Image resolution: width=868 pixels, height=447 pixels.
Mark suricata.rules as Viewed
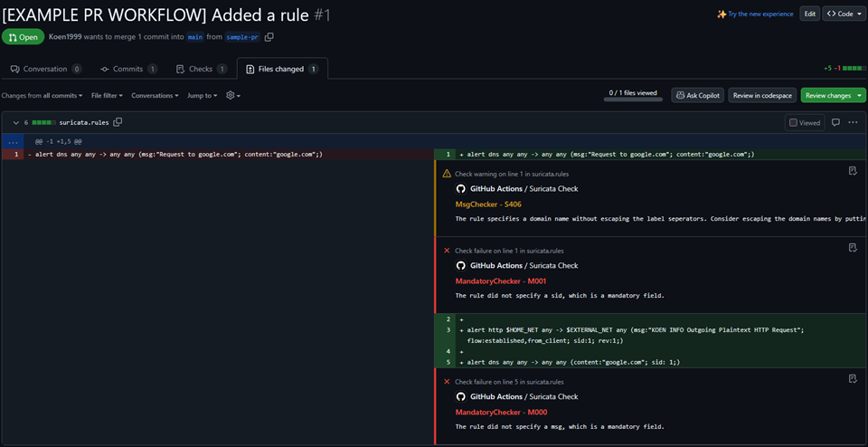click(x=804, y=122)
